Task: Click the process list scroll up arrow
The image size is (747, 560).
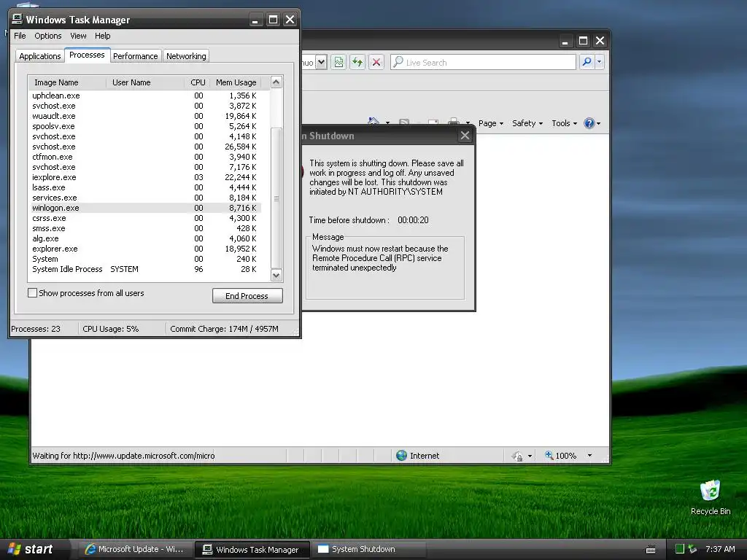Action: coord(276,82)
